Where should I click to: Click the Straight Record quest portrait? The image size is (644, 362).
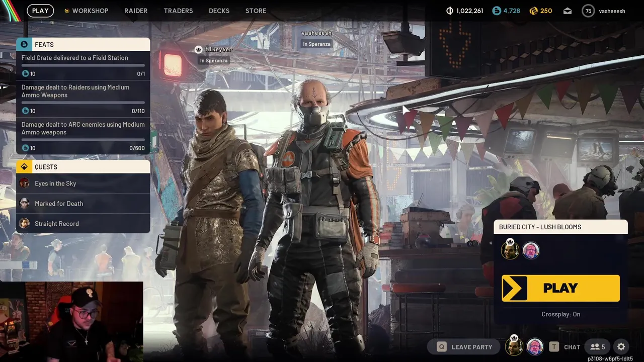(x=24, y=223)
